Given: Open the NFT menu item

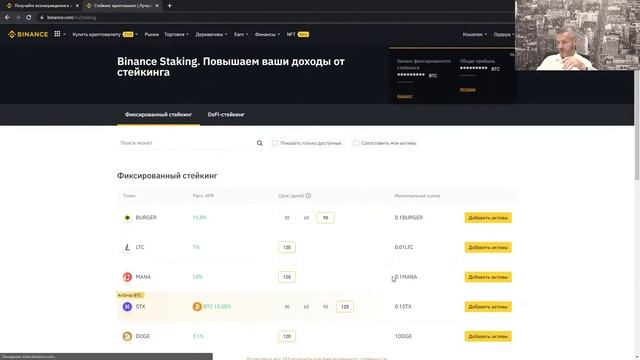Looking at the screenshot, I should pyautogui.click(x=298, y=34).
